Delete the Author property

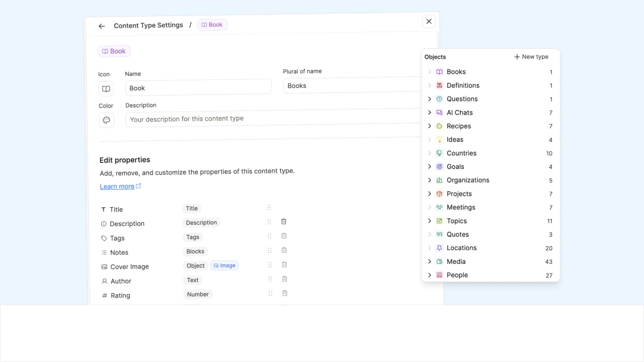click(284, 279)
